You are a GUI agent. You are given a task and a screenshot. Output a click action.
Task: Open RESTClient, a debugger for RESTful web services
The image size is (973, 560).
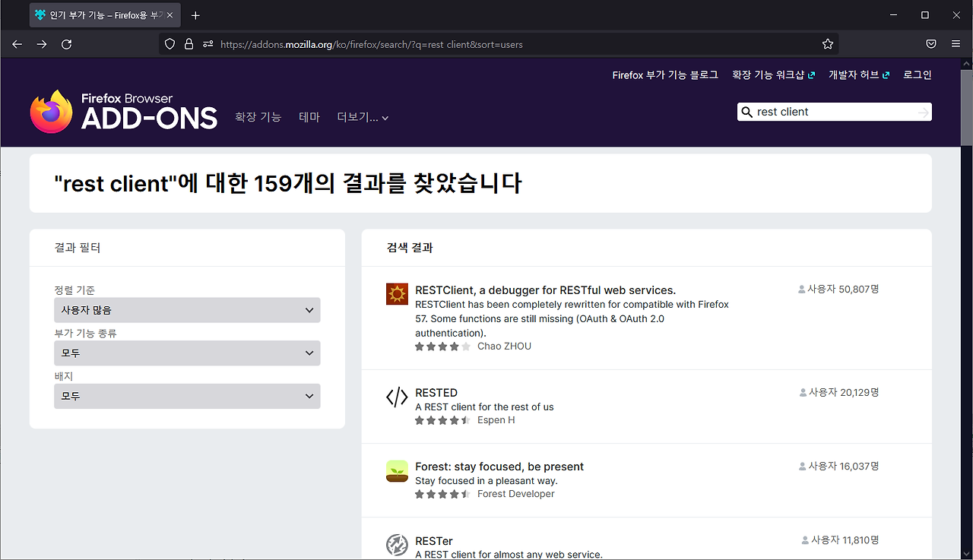tap(545, 290)
